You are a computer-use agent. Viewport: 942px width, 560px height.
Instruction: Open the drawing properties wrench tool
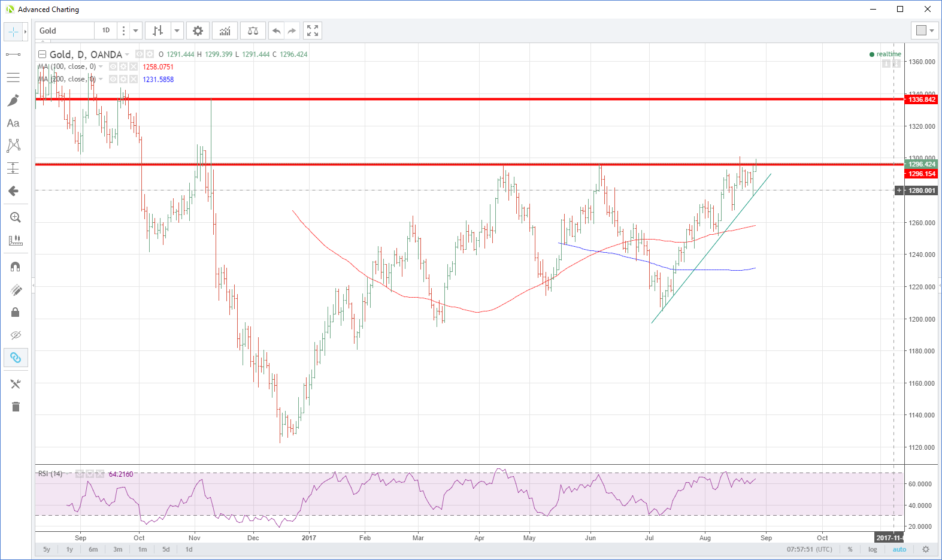click(16, 384)
